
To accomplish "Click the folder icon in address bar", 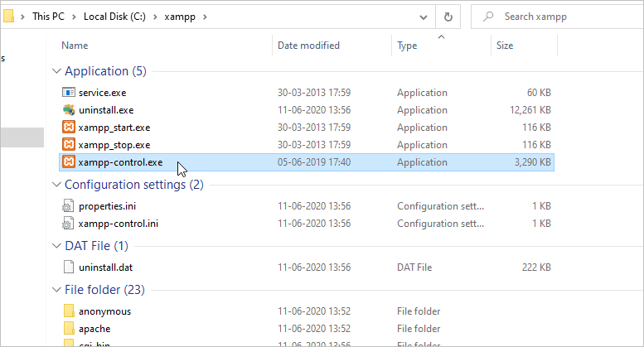I will click(x=8, y=16).
